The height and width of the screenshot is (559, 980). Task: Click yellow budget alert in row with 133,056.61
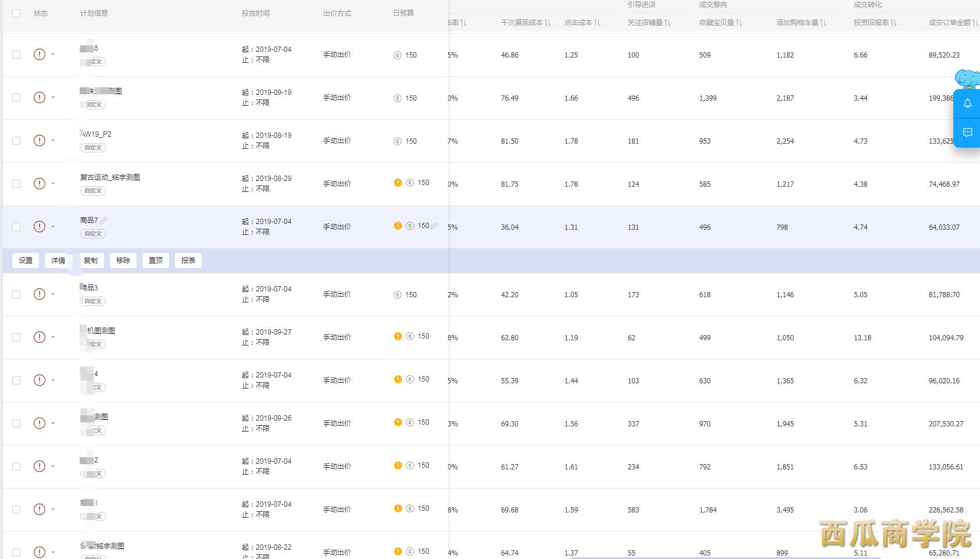point(398,465)
